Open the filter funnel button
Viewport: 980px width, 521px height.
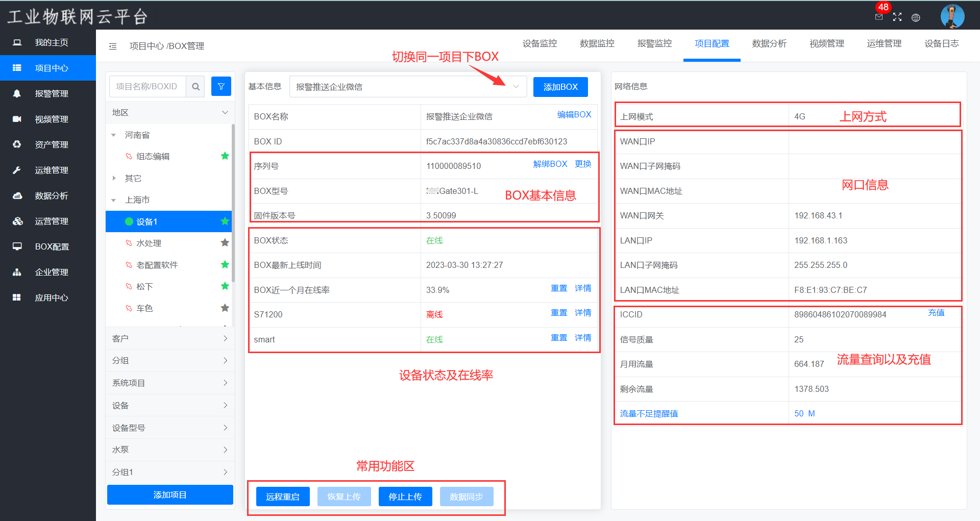coord(221,87)
